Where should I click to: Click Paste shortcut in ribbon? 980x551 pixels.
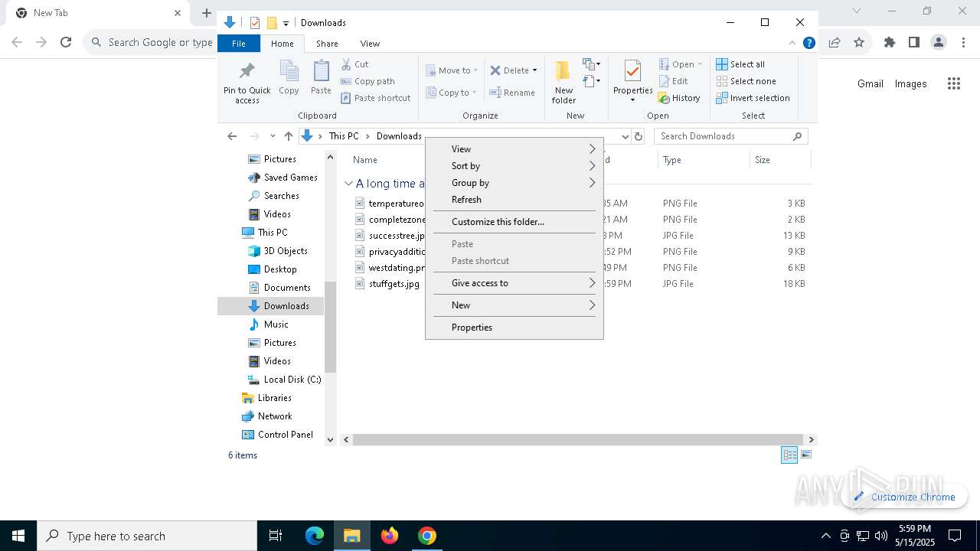pyautogui.click(x=375, y=98)
